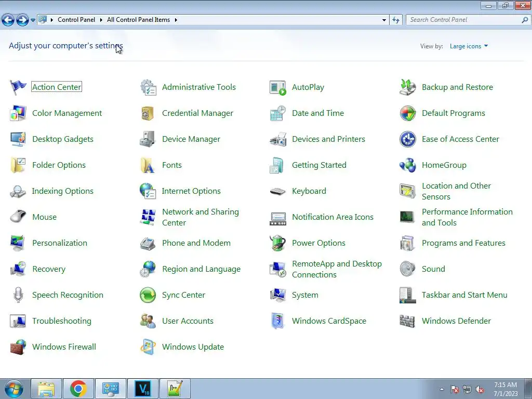Go forward with the Forward arrow button
This screenshot has width=532, height=399.
pyautogui.click(x=22, y=20)
